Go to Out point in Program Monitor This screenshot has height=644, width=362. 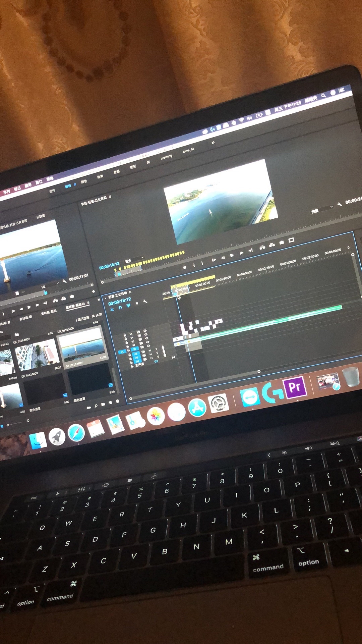(250, 251)
